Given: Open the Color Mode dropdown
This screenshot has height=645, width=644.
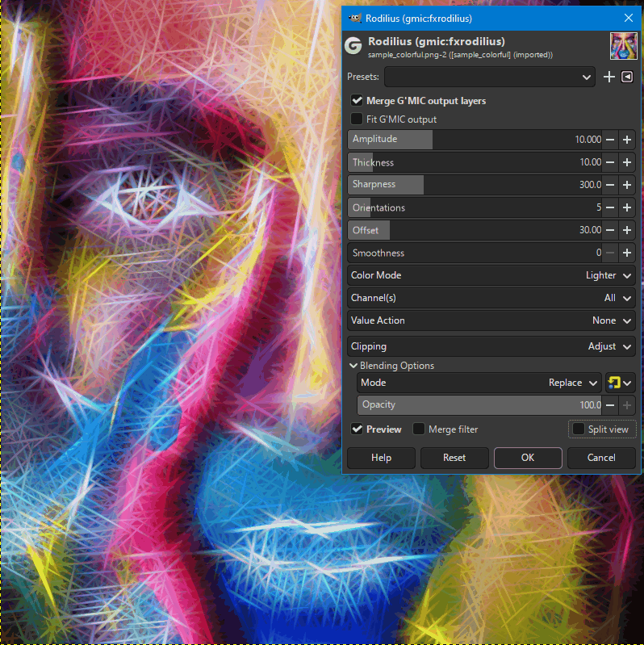Looking at the screenshot, I should (x=491, y=275).
